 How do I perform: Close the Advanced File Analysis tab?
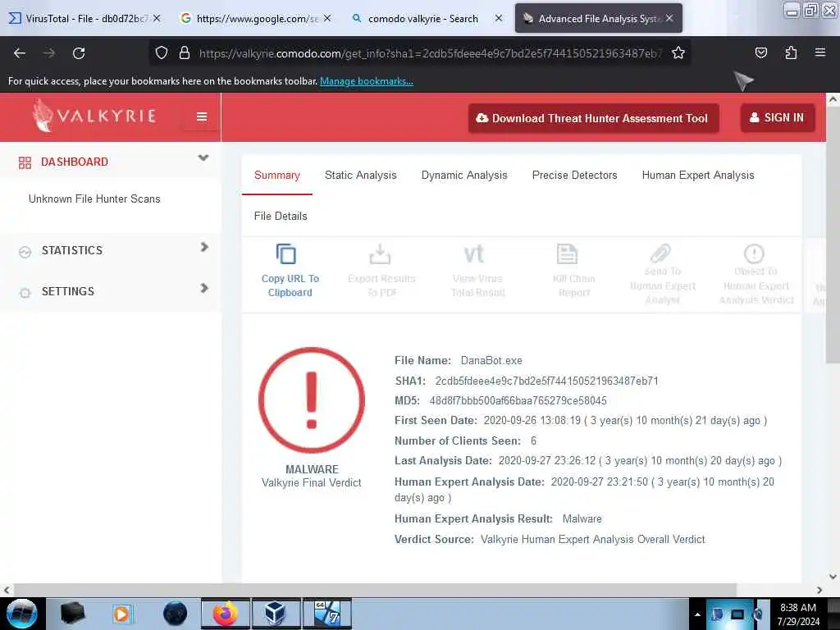click(x=669, y=18)
